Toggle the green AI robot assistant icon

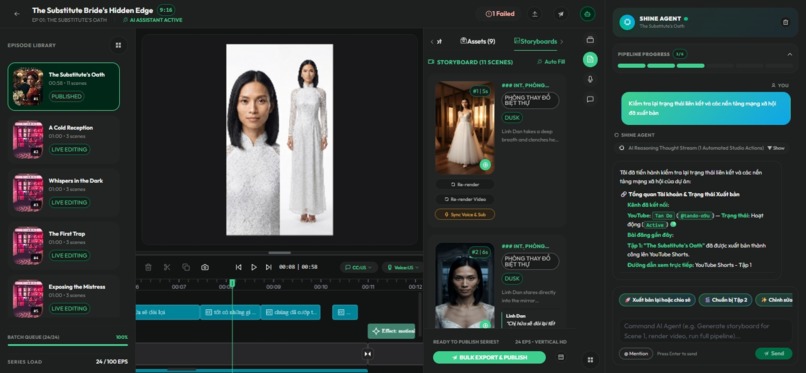point(588,14)
